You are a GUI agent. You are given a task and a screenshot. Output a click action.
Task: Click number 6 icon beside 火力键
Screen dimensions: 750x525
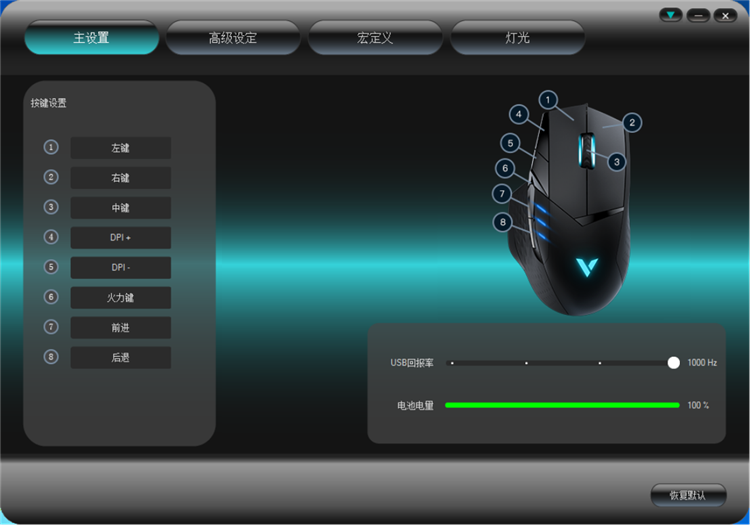51,297
